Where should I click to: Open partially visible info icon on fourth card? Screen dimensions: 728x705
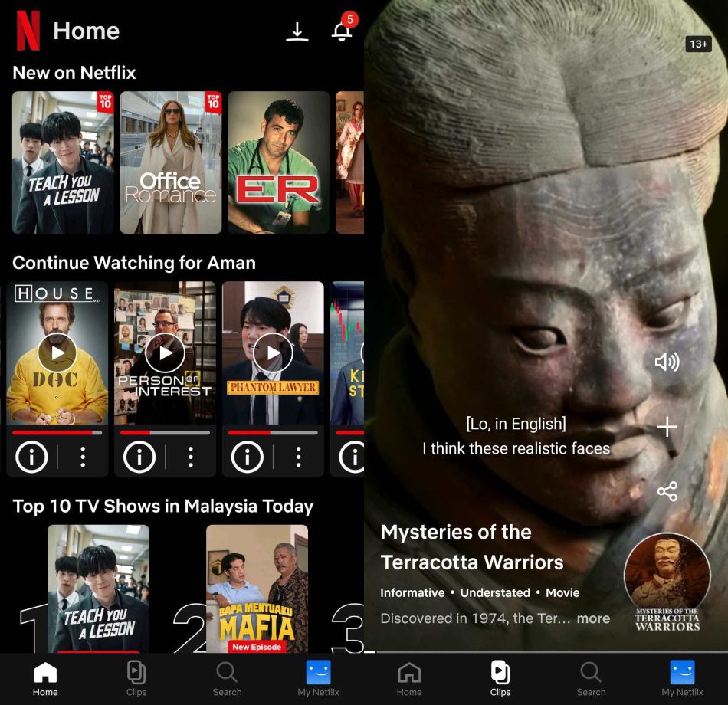coord(352,457)
